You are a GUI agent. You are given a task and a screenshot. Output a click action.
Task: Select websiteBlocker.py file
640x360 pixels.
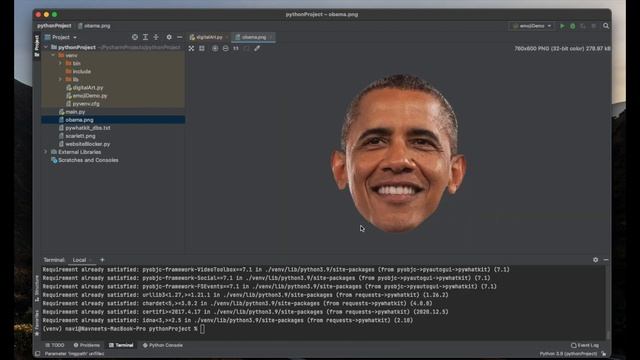click(x=84, y=144)
